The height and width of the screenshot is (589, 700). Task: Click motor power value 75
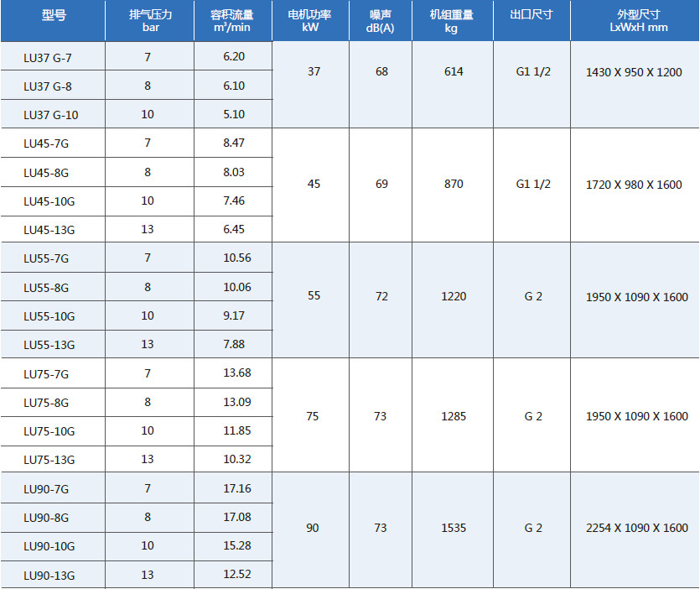(313, 416)
